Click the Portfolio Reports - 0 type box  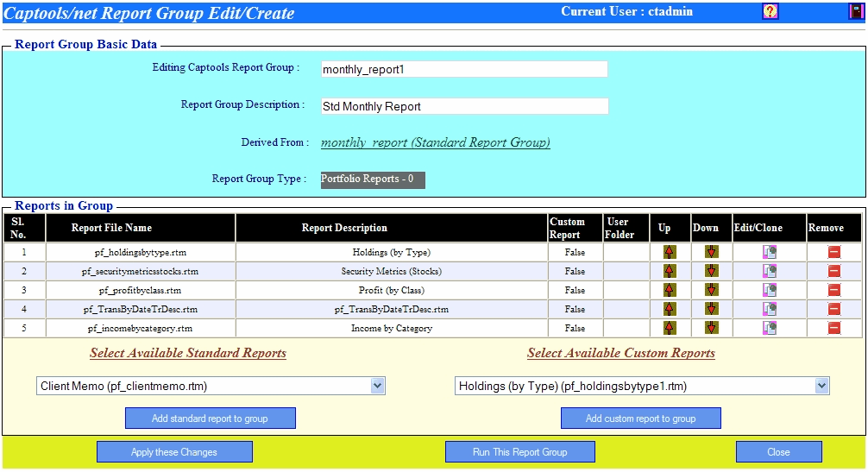[373, 179]
